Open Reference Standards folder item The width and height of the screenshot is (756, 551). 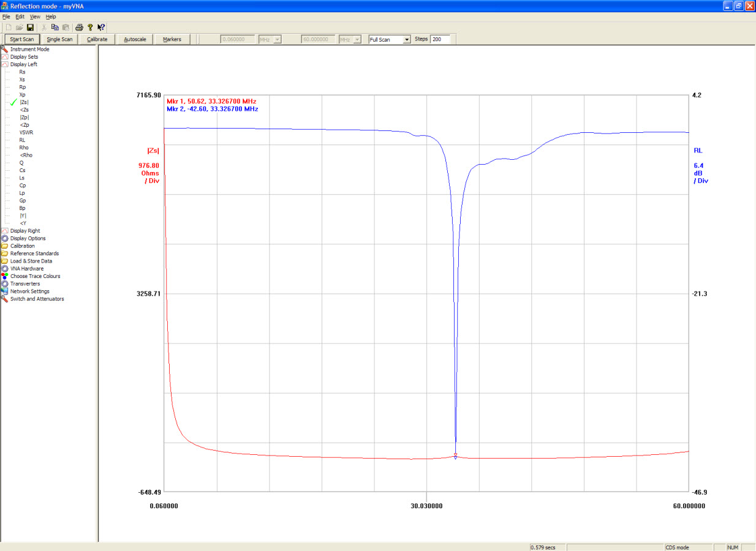click(x=34, y=253)
